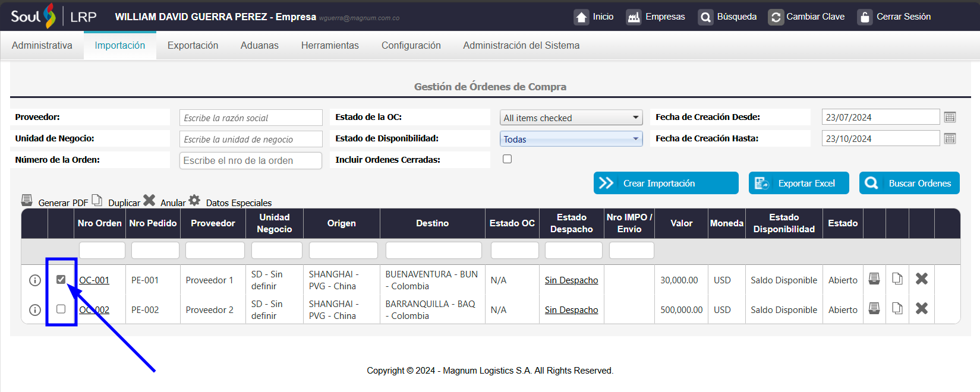
Task: Click the print icon in OC-001 row
Action: pos(874,279)
